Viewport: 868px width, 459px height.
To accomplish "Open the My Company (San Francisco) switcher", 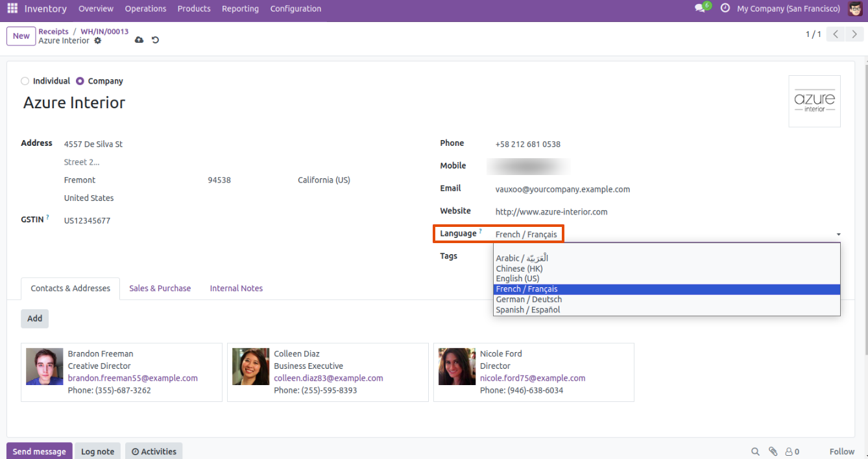I will pyautogui.click(x=788, y=9).
